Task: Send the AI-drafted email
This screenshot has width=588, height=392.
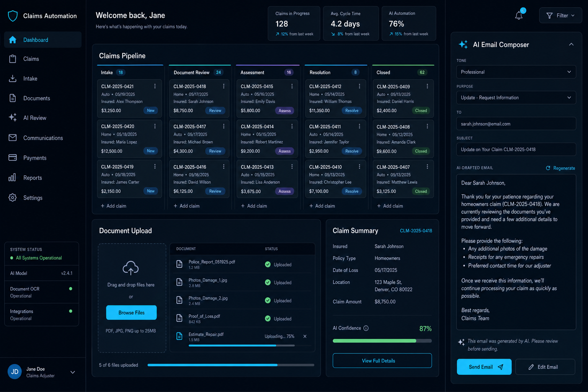Action: tap(484, 367)
